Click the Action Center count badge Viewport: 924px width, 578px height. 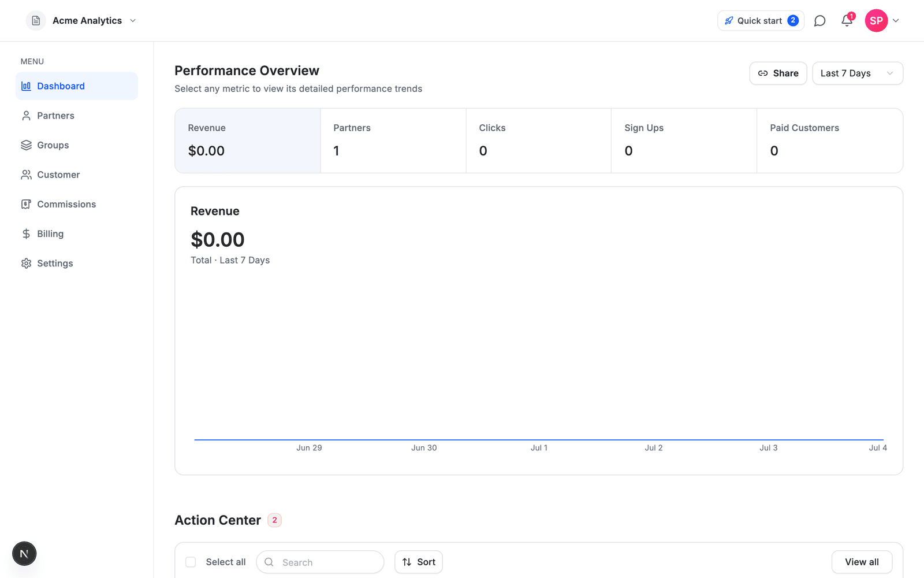pos(274,520)
